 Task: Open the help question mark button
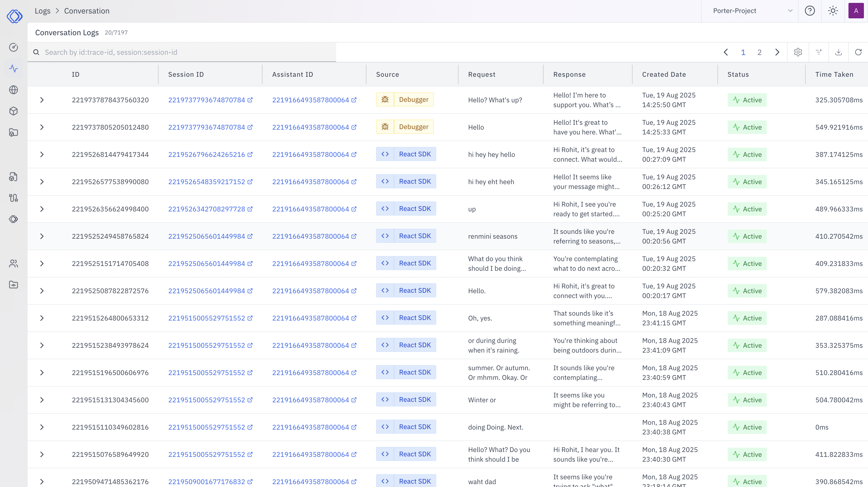(x=810, y=11)
